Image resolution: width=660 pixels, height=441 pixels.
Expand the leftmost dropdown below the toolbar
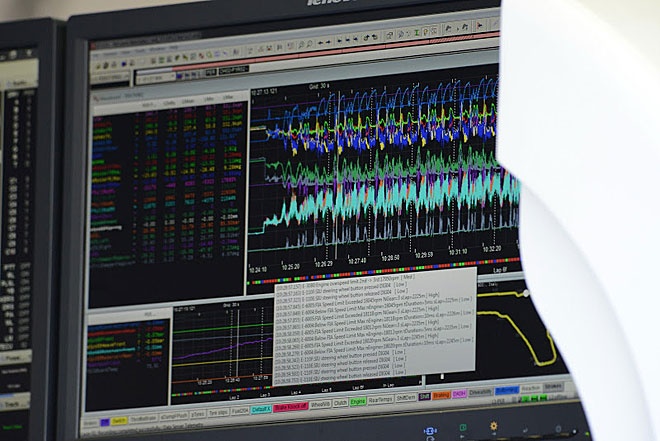(111, 77)
